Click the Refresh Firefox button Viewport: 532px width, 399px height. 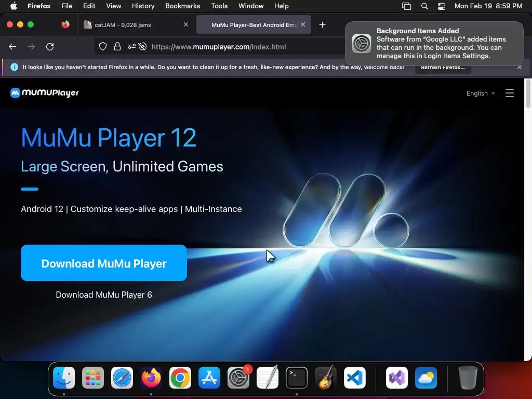tap(443, 67)
